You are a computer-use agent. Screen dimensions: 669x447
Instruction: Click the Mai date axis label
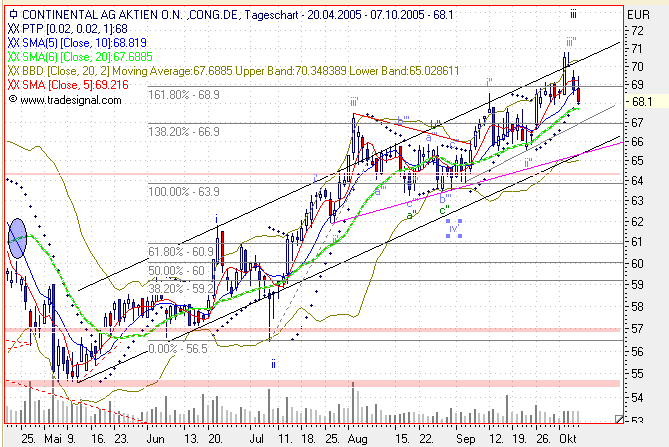pos(53,438)
